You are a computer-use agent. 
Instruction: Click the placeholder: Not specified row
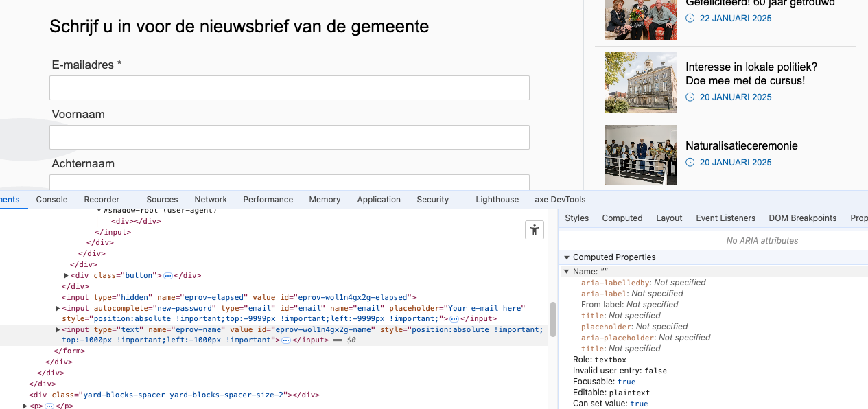click(634, 327)
